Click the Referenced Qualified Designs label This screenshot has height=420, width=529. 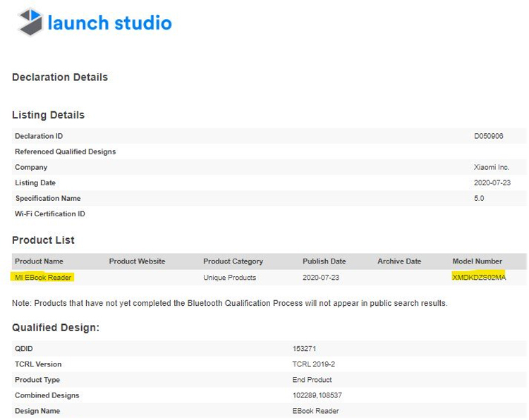coord(65,152)
